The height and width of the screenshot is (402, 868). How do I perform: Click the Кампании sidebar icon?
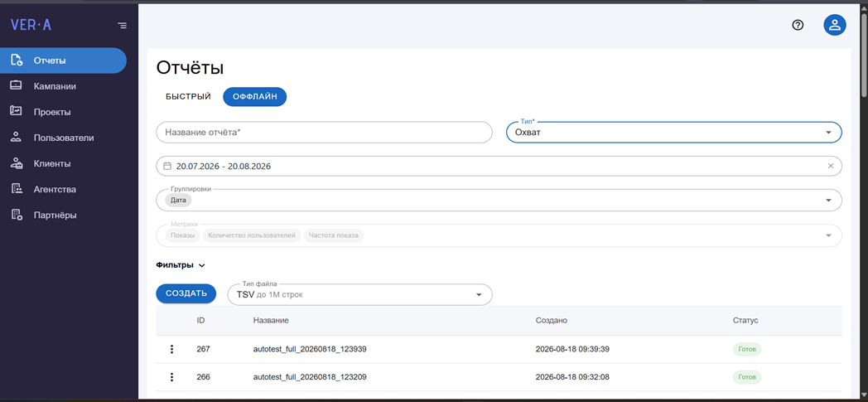coord(16,86)
